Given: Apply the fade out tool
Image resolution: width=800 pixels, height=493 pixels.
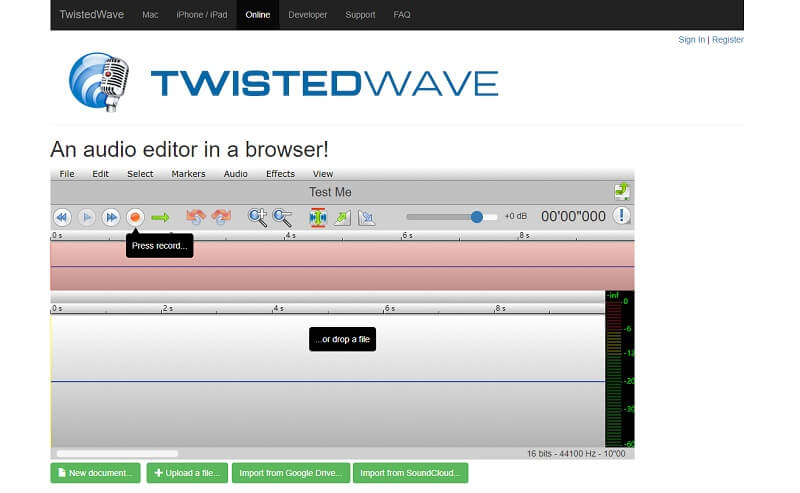Looking at the screenshot, I should tap(366, 218).
